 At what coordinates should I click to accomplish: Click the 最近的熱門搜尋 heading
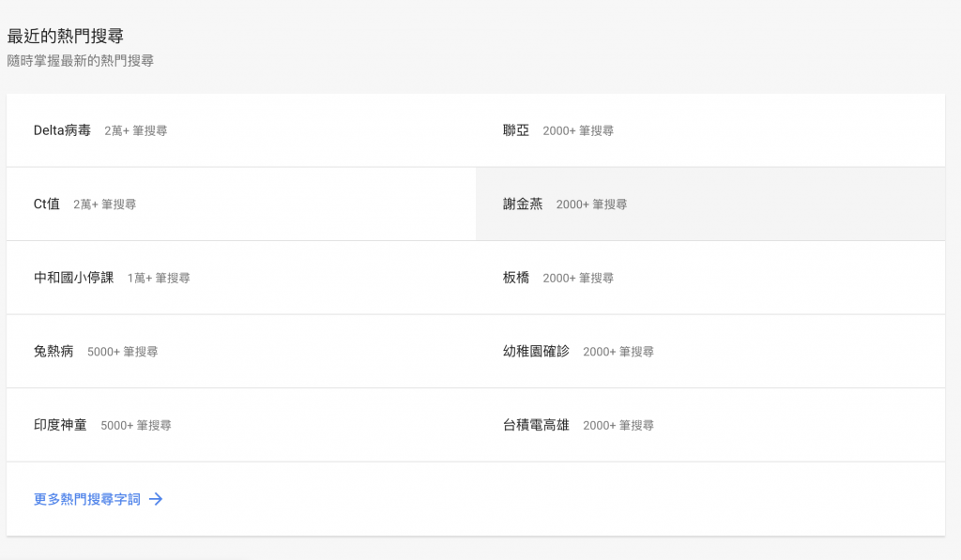click(x=66, y=37)
